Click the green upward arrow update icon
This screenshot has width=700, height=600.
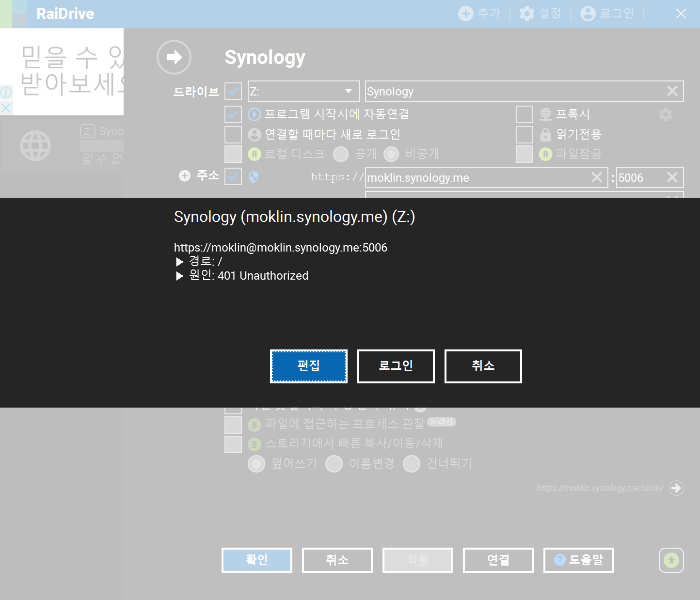click(671, 560)
